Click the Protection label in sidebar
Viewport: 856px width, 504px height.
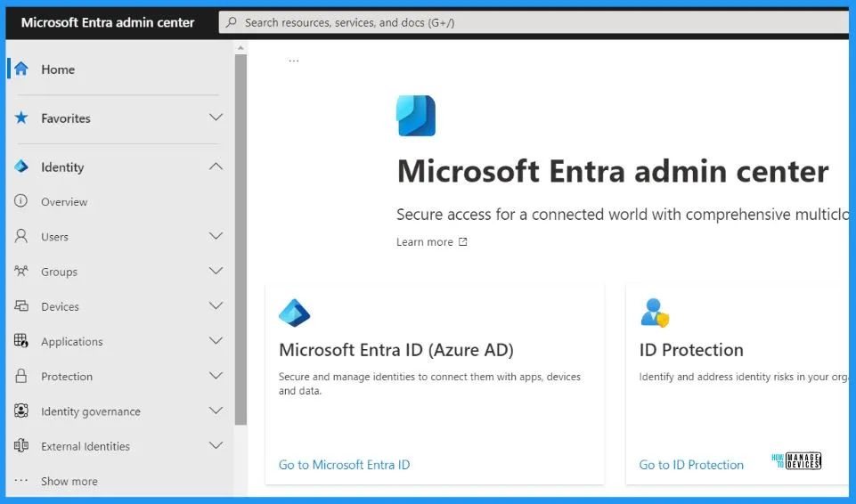(x=67, y=377)
